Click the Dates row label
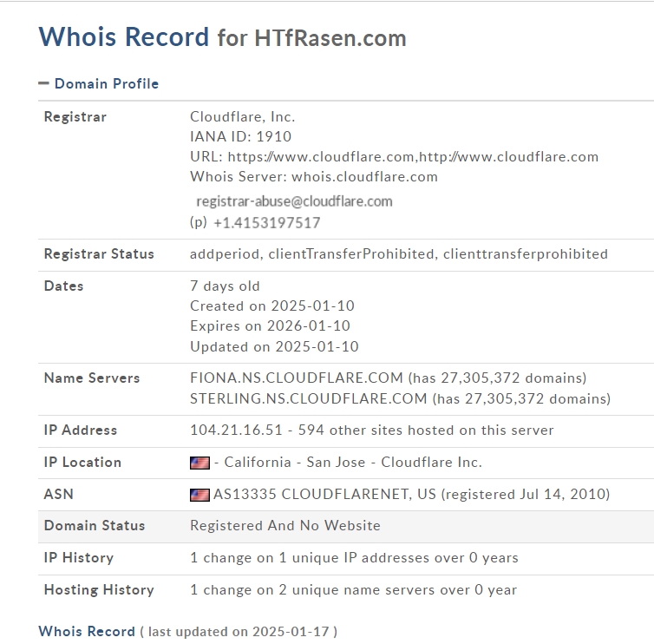The height and width of the screenshot is (644, 654). pyautogui.click(x=64, y=286)
